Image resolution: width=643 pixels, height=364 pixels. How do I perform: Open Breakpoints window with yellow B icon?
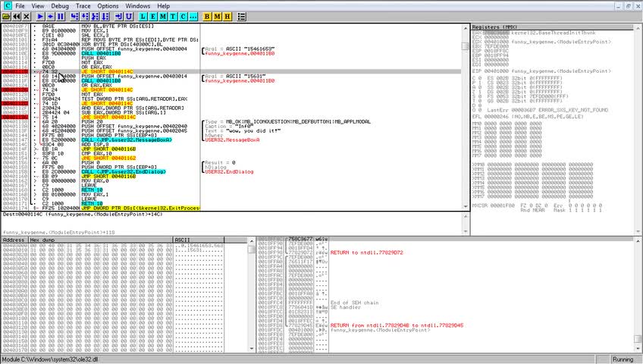207,17
